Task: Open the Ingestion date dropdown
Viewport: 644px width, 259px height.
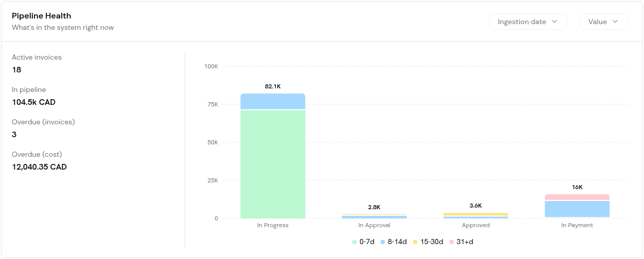Action: click(x=528, y=22)
